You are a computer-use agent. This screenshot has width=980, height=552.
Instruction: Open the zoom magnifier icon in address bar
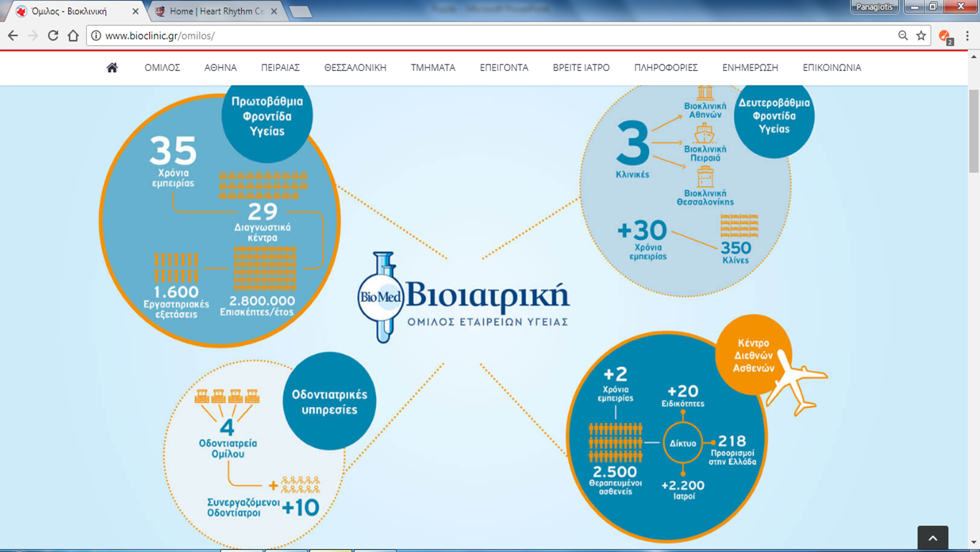pyautogui.click(x=903, y=35)
